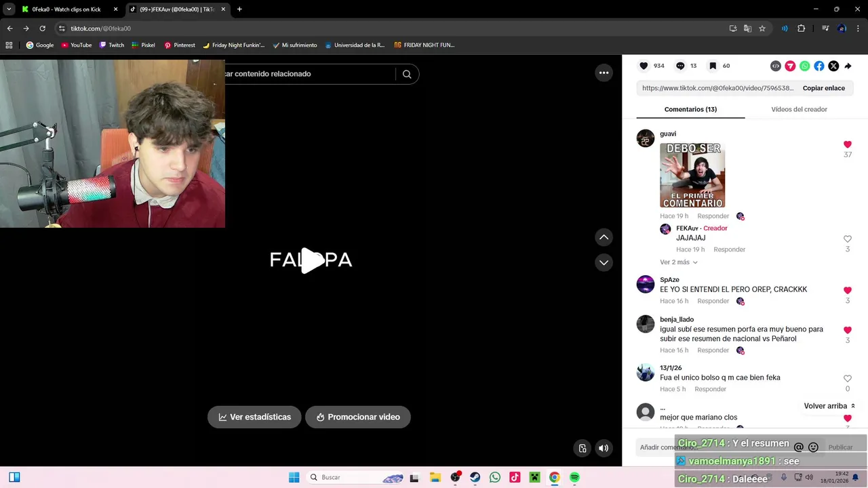The image size is (868, 488).
Task: Open comments via the speech bubble icon
Action: [x=680, y=66]
